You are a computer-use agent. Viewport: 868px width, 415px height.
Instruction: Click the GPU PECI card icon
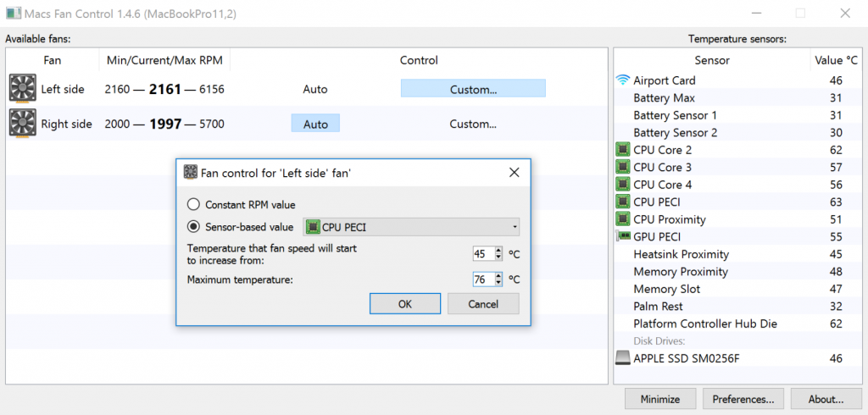click(x=623, y=237)
